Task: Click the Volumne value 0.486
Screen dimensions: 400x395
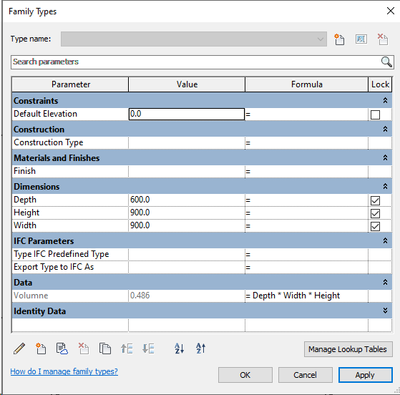Action: click(187, 296)
